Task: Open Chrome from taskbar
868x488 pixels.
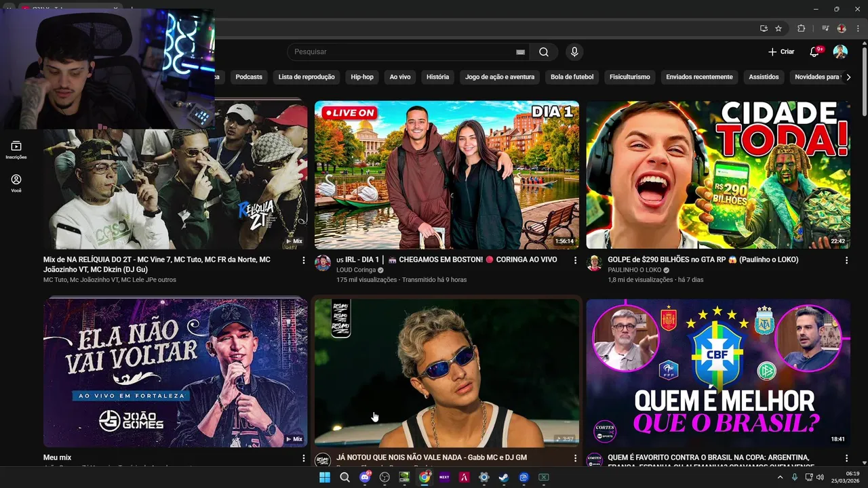Action: click(x=425, y=477)
